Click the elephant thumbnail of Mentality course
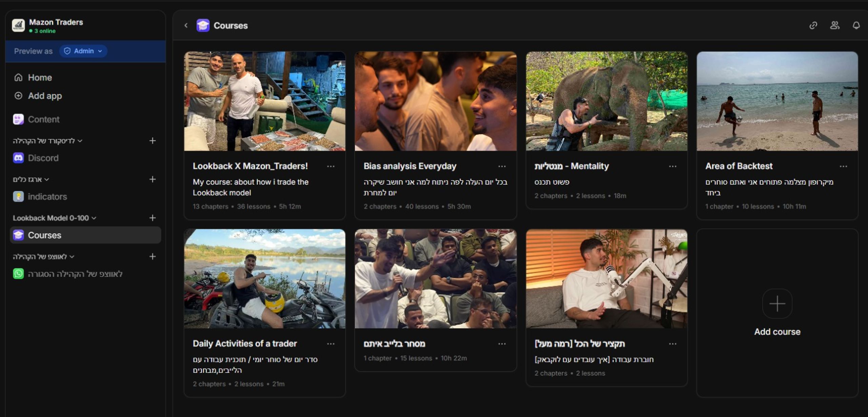This screenshot has width=868, height=417. click(607, 101)
